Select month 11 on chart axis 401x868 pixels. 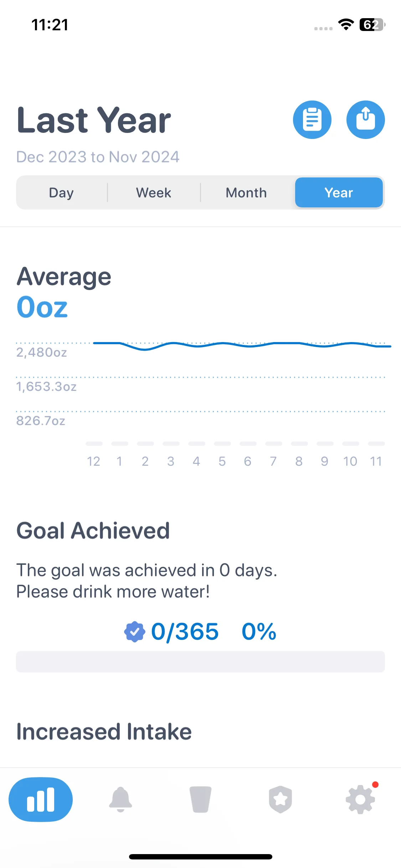[x=376, y=461]
